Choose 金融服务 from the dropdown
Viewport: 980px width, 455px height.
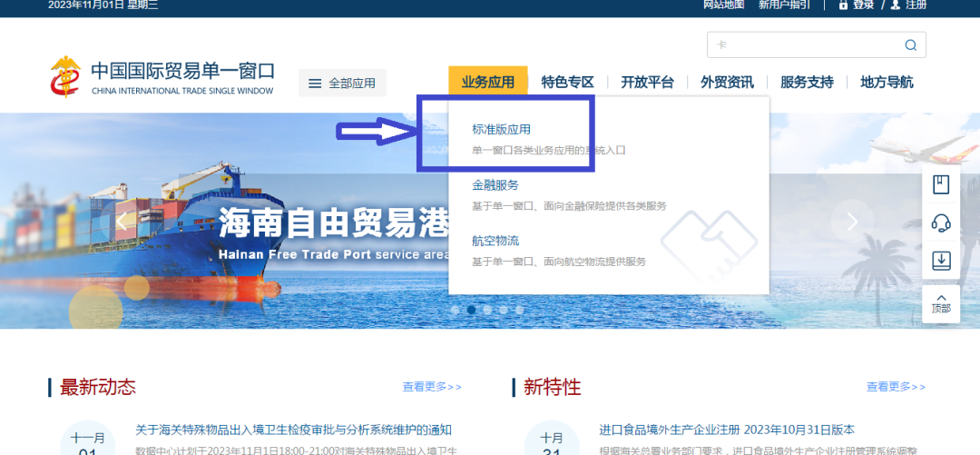[495, 185]
